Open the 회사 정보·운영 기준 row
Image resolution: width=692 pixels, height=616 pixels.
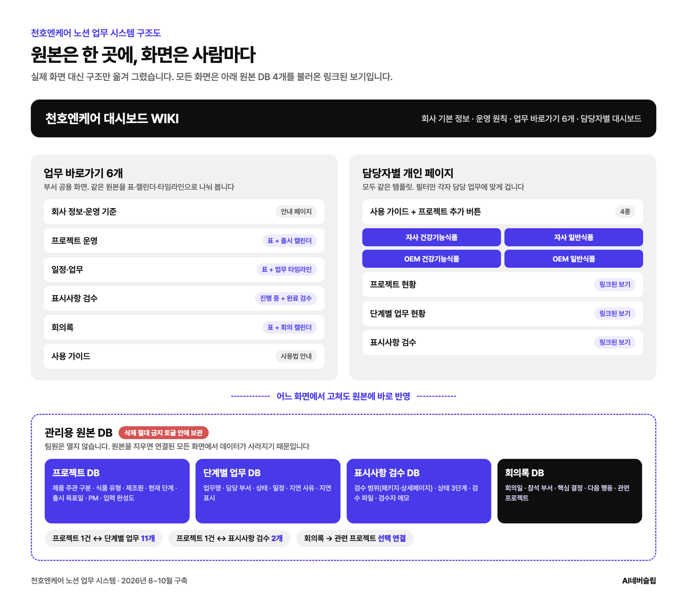pos(184,212)
